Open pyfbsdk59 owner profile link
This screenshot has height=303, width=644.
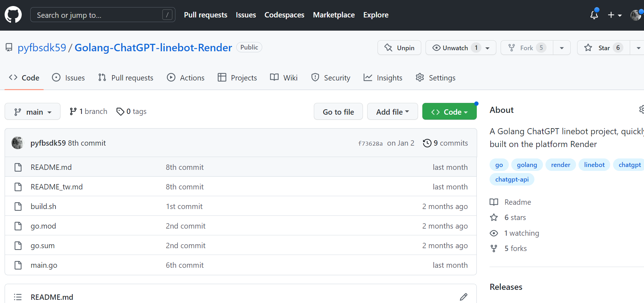pyautogui.click(x=42, y=47)
